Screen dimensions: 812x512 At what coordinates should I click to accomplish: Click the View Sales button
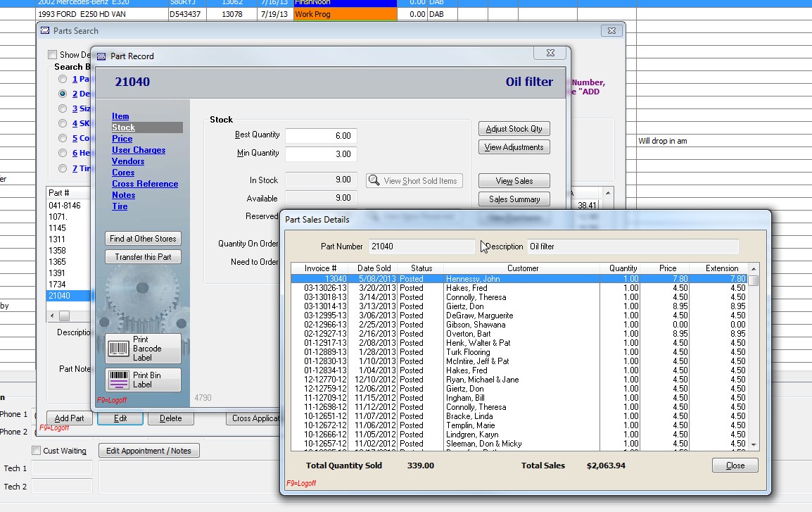coord(514,181)
